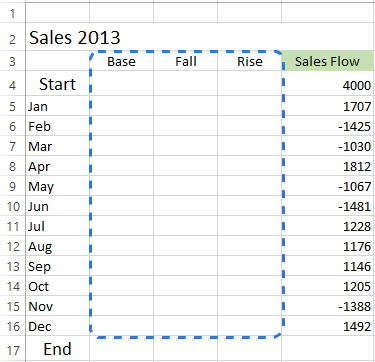Click the empty Sales Flow cell in End row
Viewport: 375px width, 362px height.
pyautogui.click(x=328, y=349)
